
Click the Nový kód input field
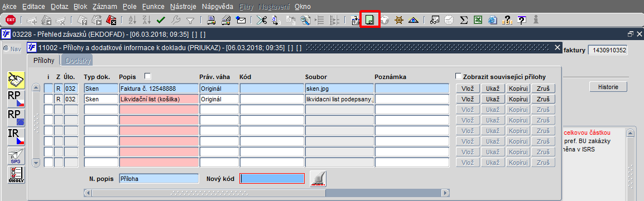pos(272,179)
